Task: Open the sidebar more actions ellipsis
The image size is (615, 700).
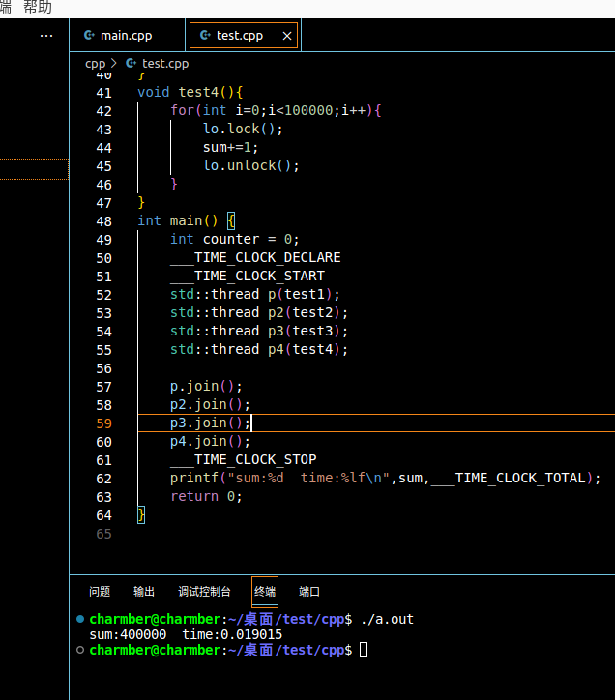Action: click(46, 36)
